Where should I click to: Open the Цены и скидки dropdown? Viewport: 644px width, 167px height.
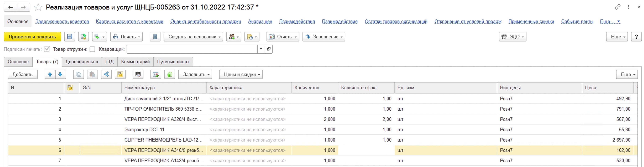tap(241, 74)
